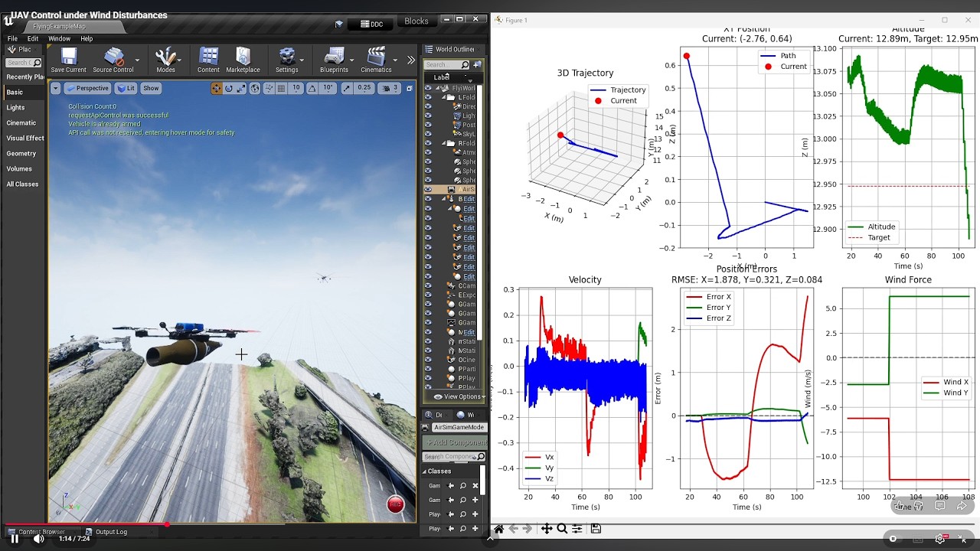Maximize or restore the viewport icon
The width and height of the screenshot is (980, 551).
(410, 88)
